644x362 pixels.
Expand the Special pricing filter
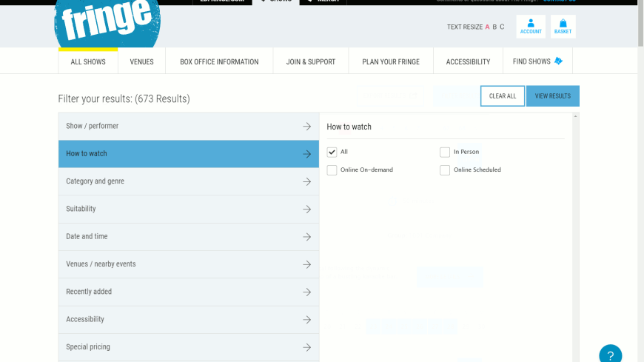pyautogui.click(x=189, y=346)
